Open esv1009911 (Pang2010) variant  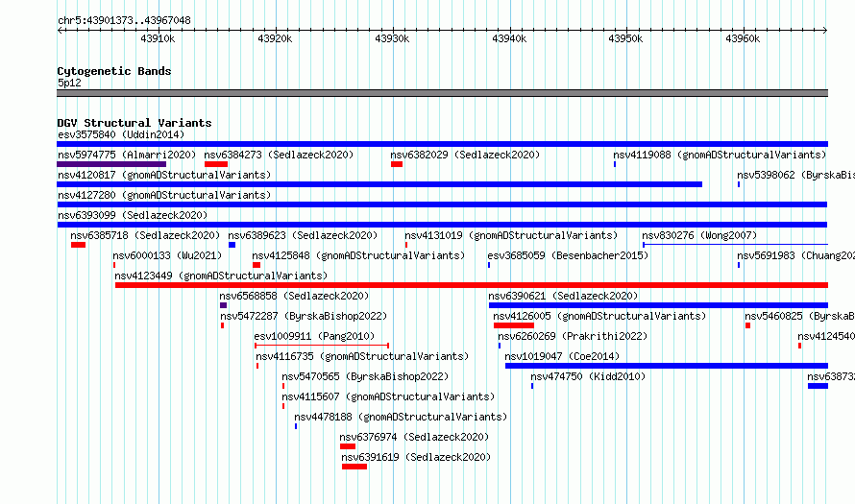point(315,336)
